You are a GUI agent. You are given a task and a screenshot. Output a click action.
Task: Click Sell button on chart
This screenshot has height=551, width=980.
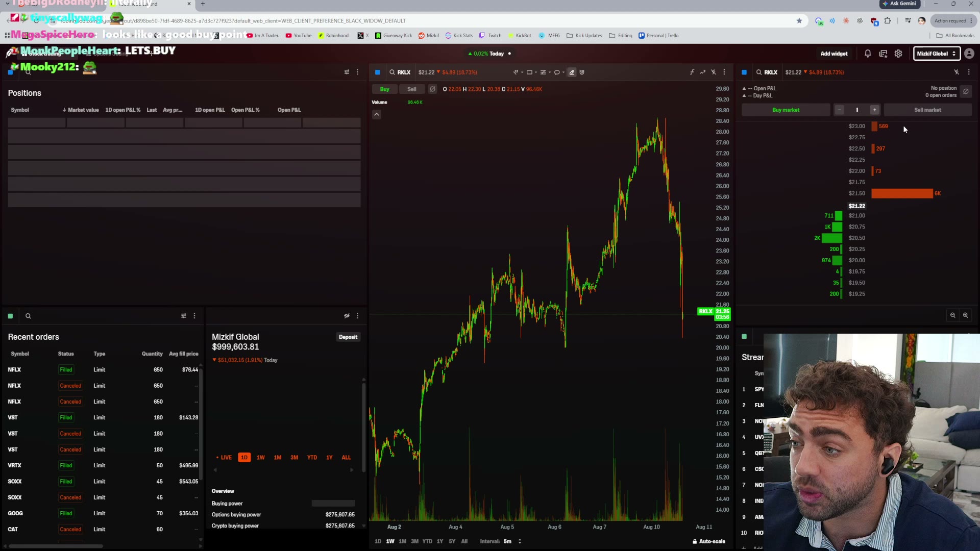[x=412, y=89]
